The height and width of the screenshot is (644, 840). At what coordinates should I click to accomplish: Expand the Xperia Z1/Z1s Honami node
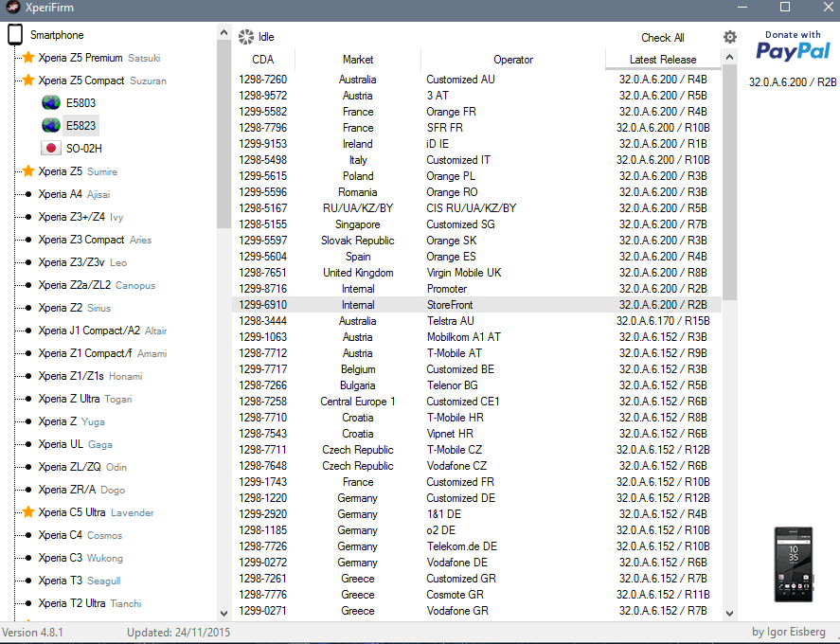point(28,376)
